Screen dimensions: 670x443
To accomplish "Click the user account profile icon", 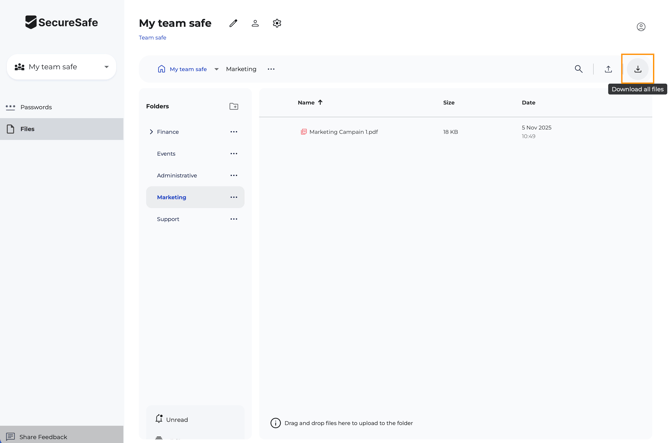I will point(641,27).
